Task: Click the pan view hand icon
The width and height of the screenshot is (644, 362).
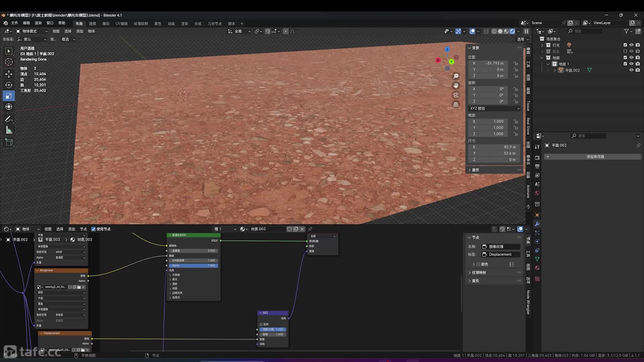Action: tap(456, 86)
